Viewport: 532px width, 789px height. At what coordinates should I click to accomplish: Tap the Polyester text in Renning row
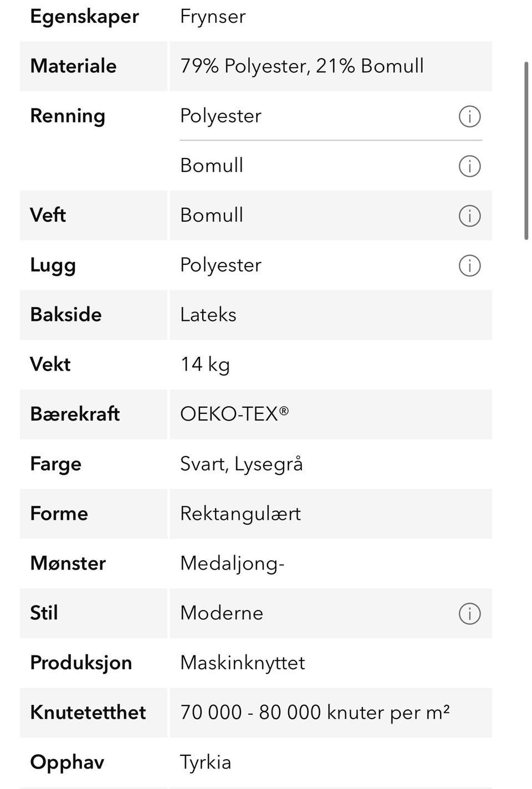pyautogui.click(x=221, y=116)
